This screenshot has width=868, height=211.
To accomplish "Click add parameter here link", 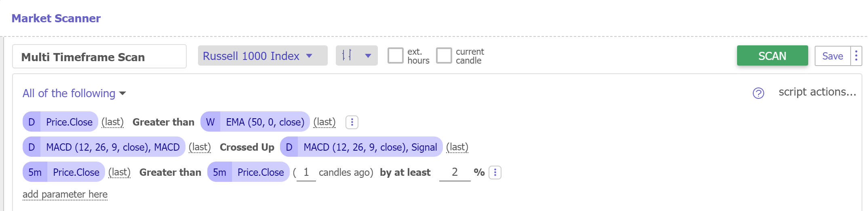I will pos(65,194).
